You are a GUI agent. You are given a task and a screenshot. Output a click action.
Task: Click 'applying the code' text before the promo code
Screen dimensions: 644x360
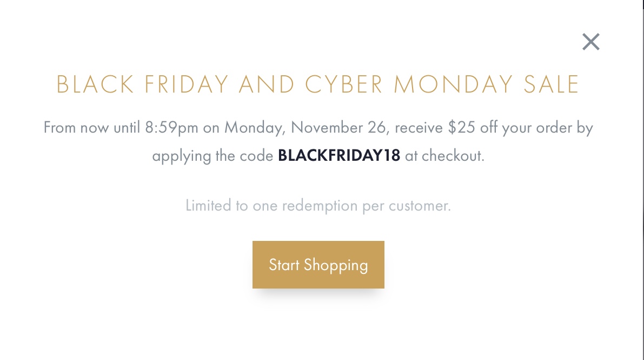[213, 156]
